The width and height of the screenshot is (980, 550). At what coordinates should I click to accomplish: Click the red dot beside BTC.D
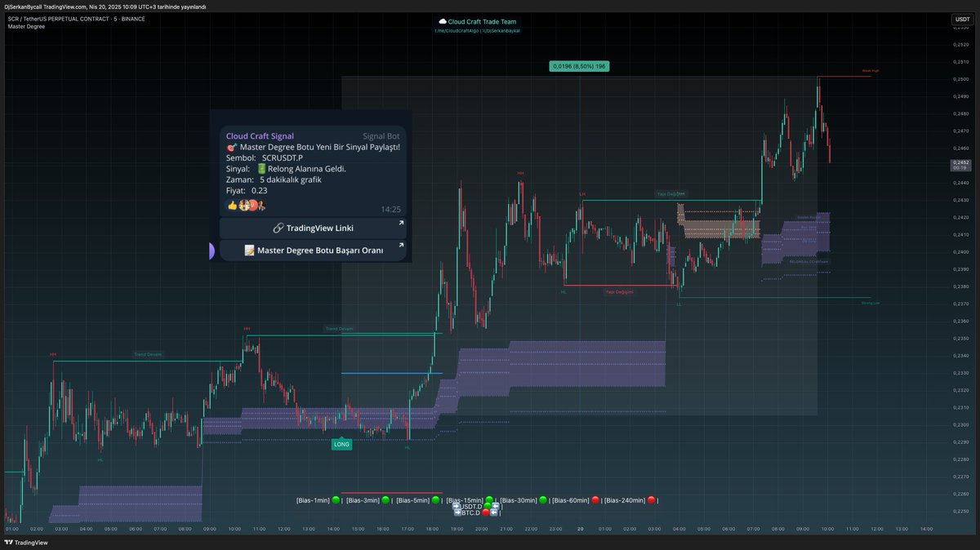(x=486, y=512)
